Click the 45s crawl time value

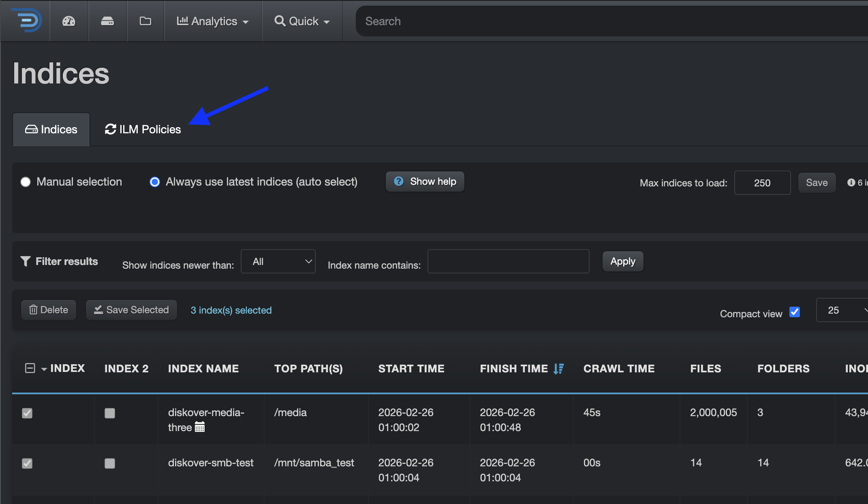click(x=592, y=412)
